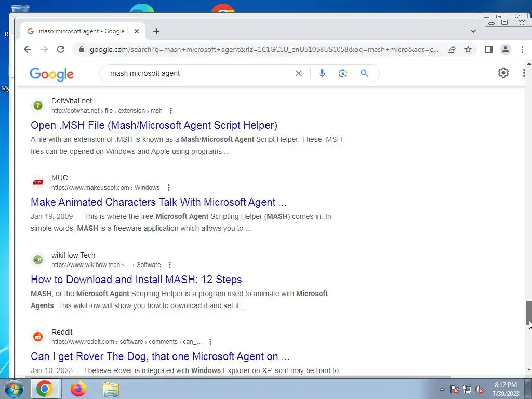Go to the Google home logo
The width and height of the screenshot is (532, 399).
click(x=51, y=74)
